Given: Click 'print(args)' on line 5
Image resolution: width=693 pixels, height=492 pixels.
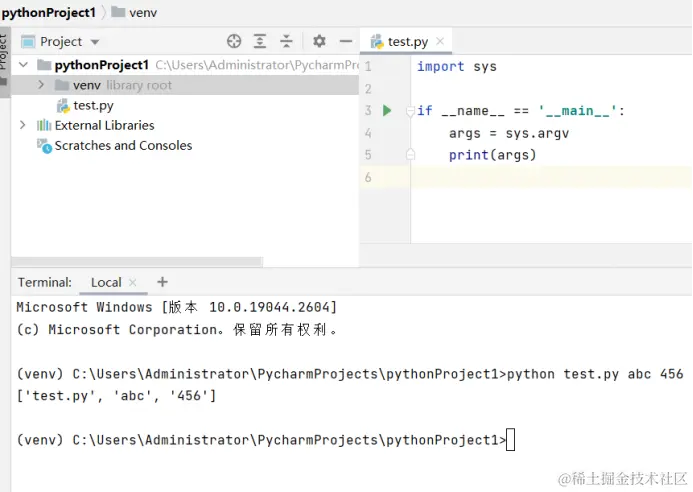Looking at the screenshot, I should click(x=492, y=155).
